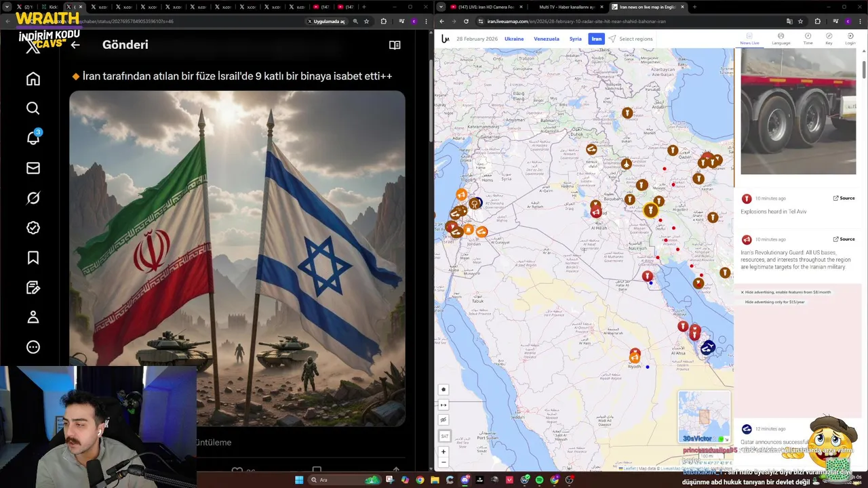Click highlighted yellow marker near Baghdad

point(651,210)
